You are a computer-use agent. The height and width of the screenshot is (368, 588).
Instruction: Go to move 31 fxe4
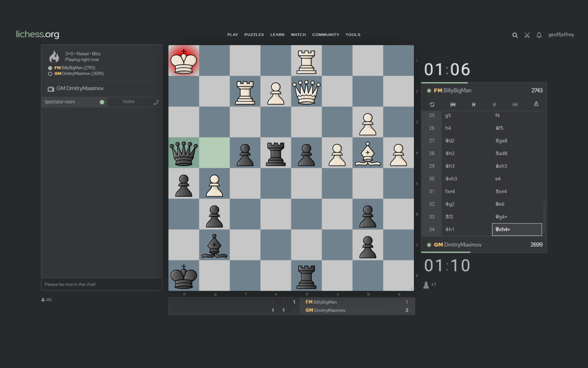467,191
